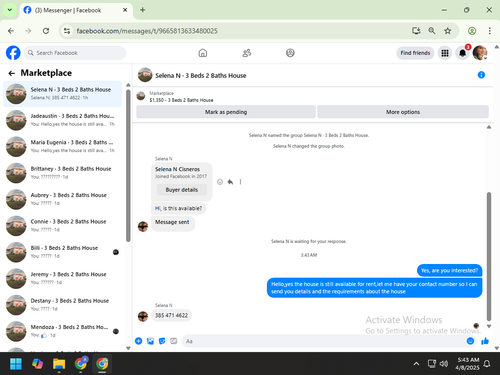Screen dimensions: 500x375
Task: Open emoji picker in message box
Action: tap(470, 341)
